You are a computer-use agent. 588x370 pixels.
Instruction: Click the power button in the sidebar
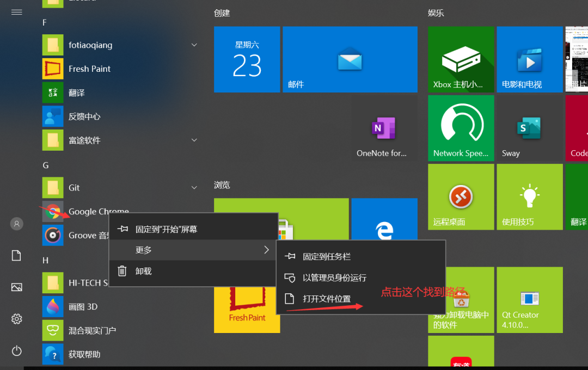coord(16,351)
